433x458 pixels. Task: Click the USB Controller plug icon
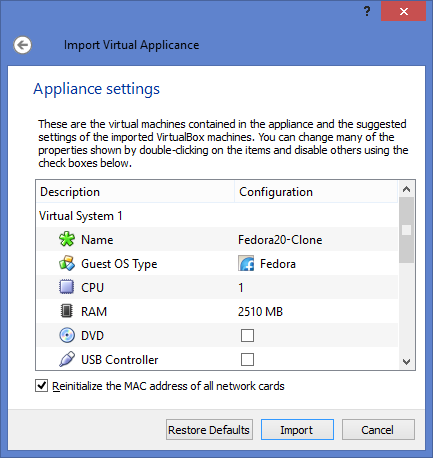point(67,359)
